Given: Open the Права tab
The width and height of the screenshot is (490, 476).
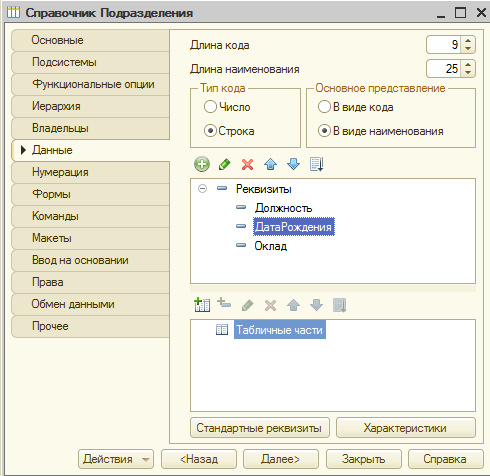Looking at the screenshot, I should 90,282.
